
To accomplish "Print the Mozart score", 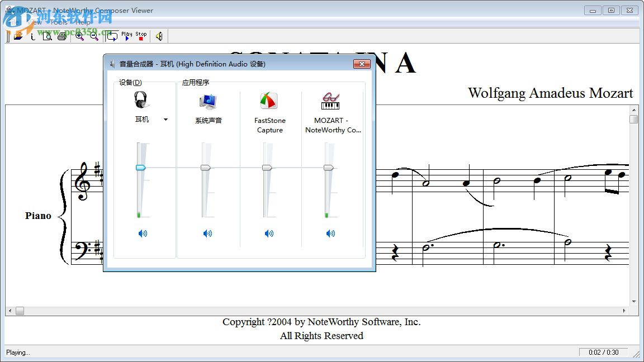I will (x=60, y=36).
